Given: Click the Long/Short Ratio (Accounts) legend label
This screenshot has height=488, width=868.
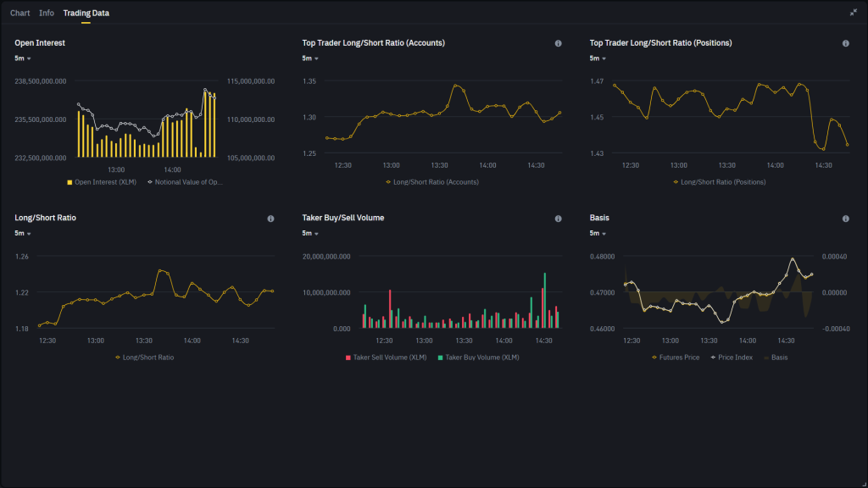Looking at the screenshot, I should pos(435,181).
